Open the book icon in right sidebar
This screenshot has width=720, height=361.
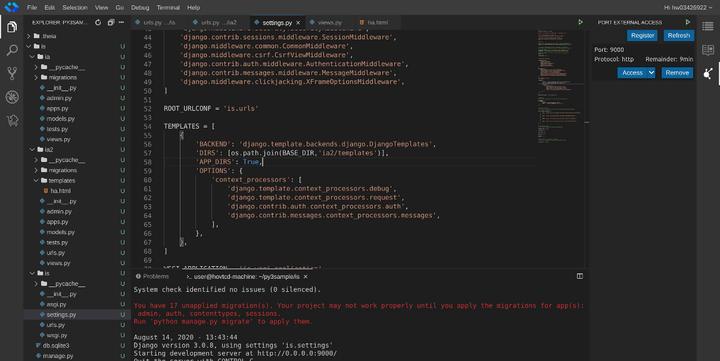708,50
